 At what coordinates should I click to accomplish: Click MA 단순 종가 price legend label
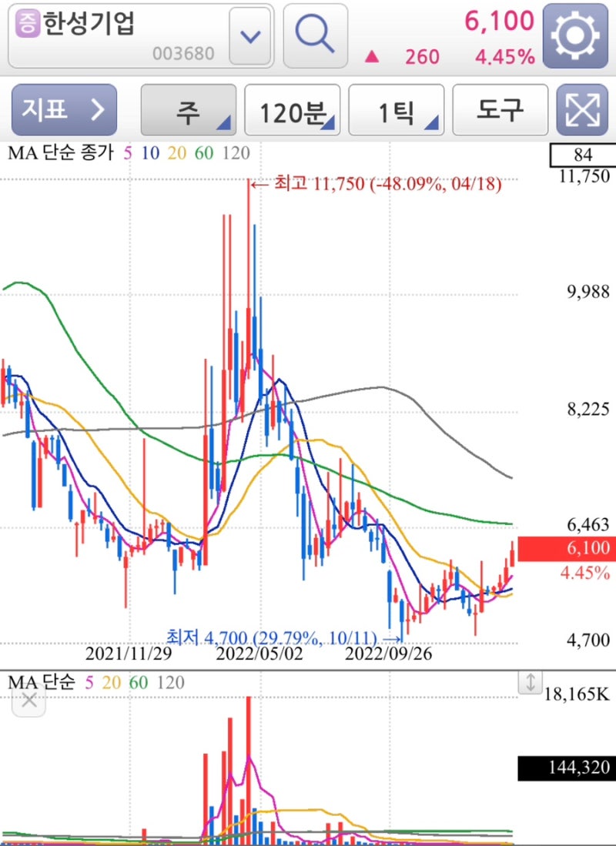point(61,153)
